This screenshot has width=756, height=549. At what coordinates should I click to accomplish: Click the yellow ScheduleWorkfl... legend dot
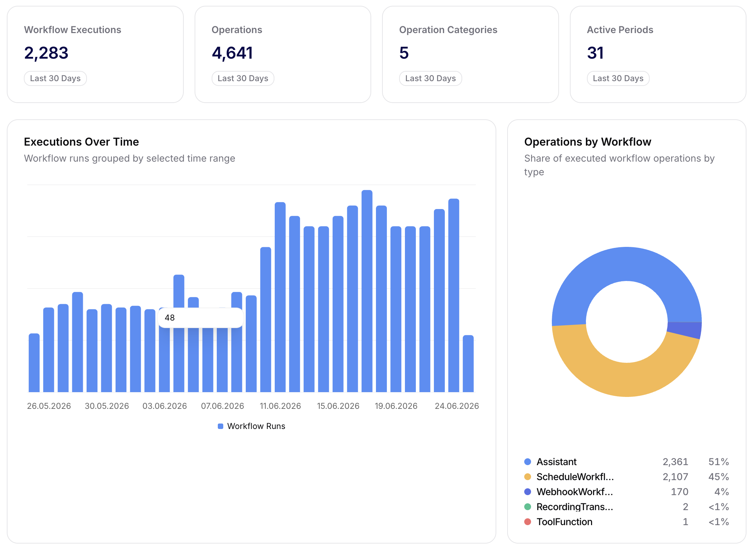point(528,477)
